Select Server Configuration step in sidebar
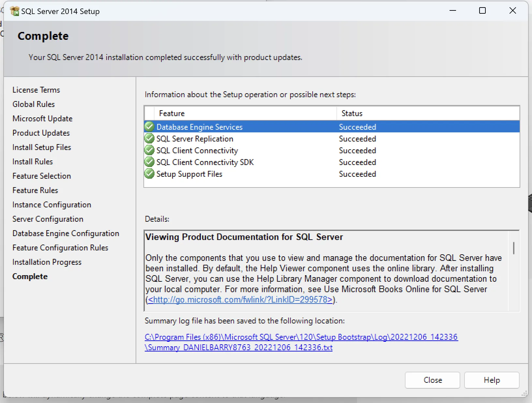This screenshot has width=532, height=403. 48,219
